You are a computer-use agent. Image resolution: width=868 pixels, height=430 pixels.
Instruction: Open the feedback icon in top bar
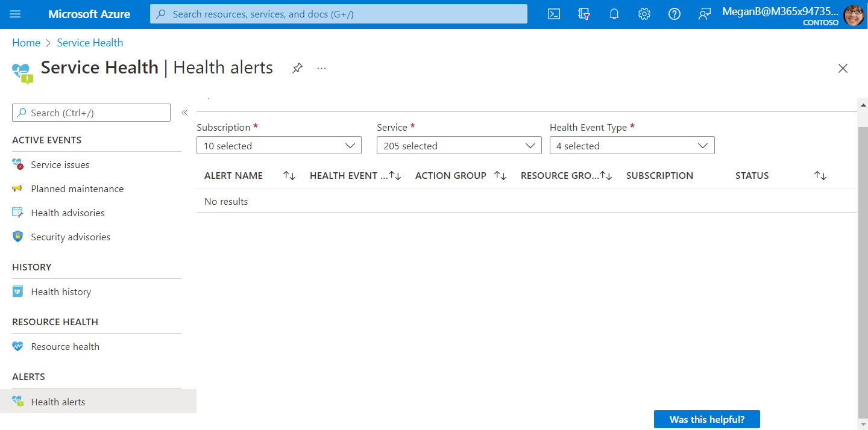tap(705, 14)
